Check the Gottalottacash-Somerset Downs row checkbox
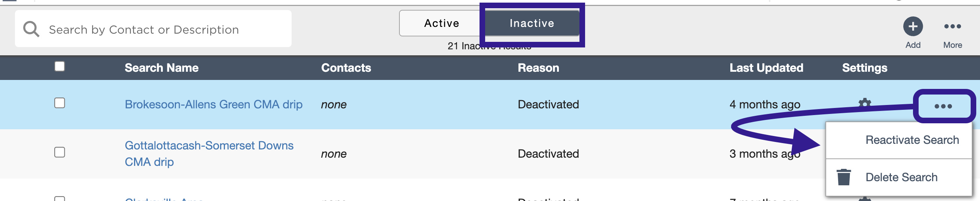Image resolution: width=980 pixels, height=201 pixels. point(60,152)
